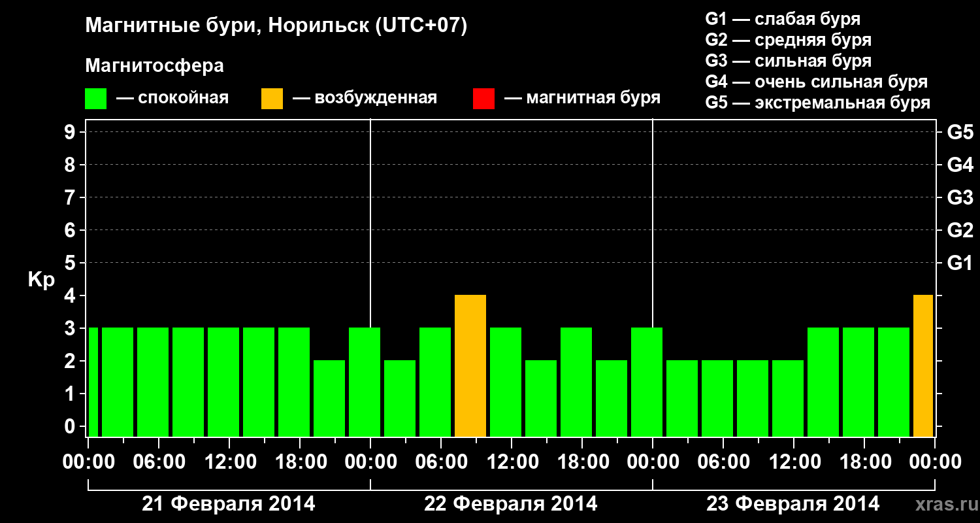This screenshot has width=980, height=523.
Task: Click the 'G1 — слабая буря' line
Action: (783, 19)
